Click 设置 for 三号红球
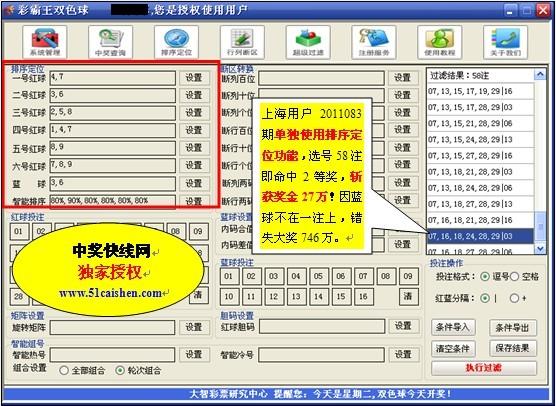This screenshot has width=556, height=406. pos(194,113)
